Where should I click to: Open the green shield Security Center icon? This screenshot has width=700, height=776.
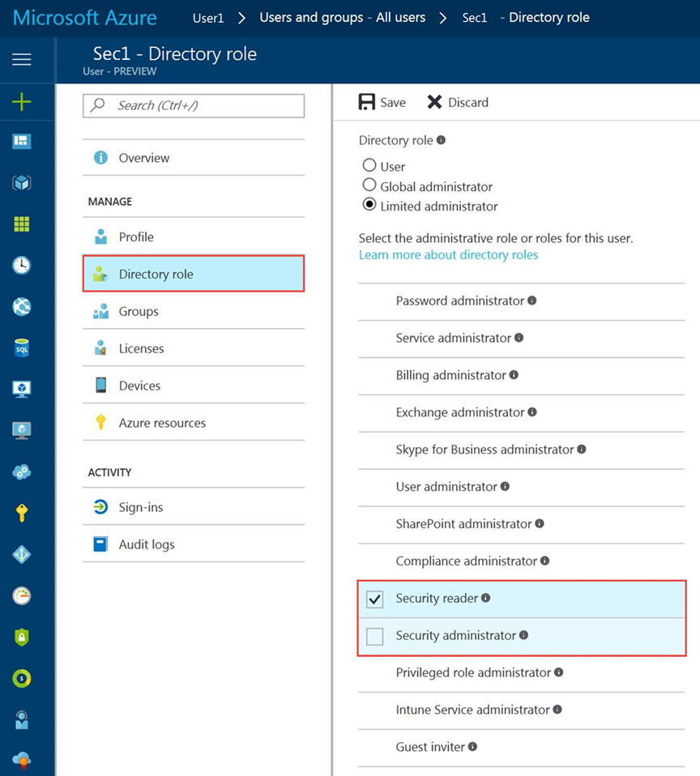coord(22,637)
